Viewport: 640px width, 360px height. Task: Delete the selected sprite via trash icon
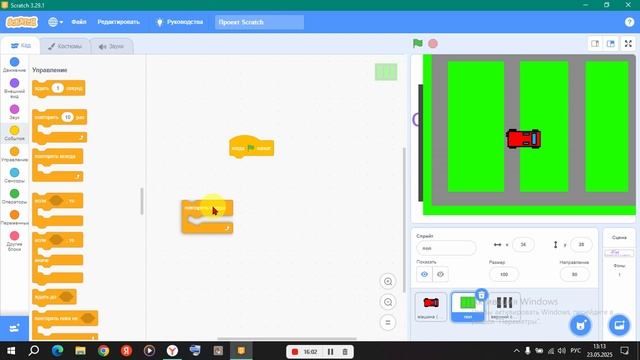coord(482,295)
